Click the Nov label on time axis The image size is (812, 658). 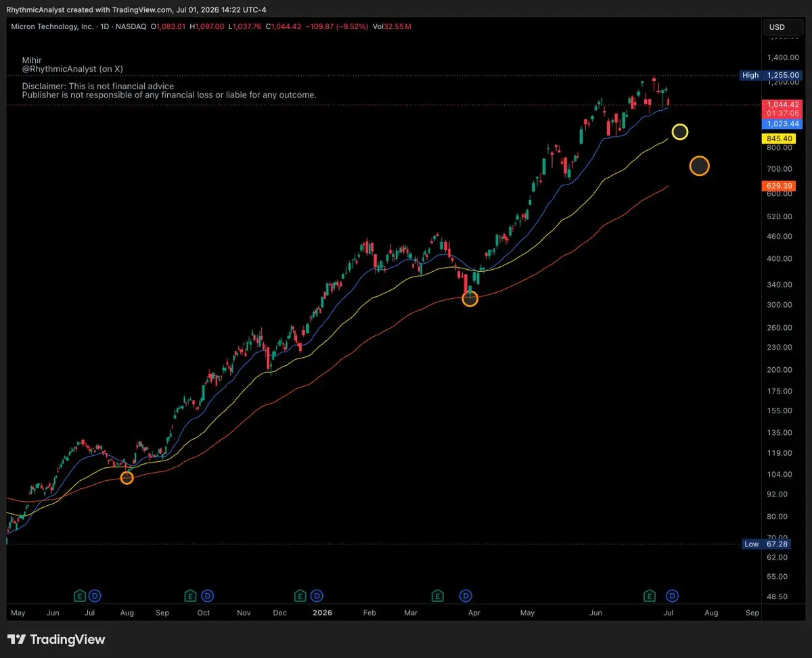point(244,613)
